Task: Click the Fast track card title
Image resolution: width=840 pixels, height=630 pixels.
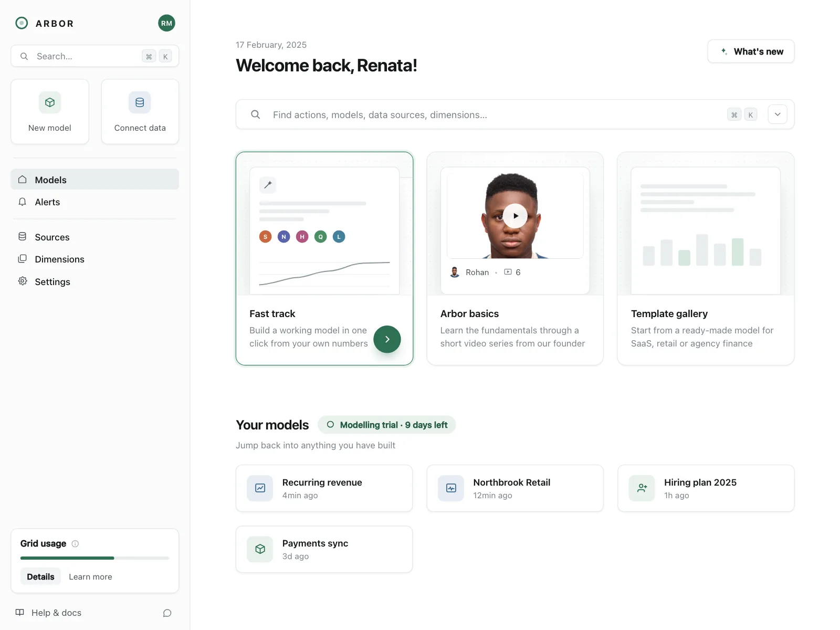Action: 272,313
